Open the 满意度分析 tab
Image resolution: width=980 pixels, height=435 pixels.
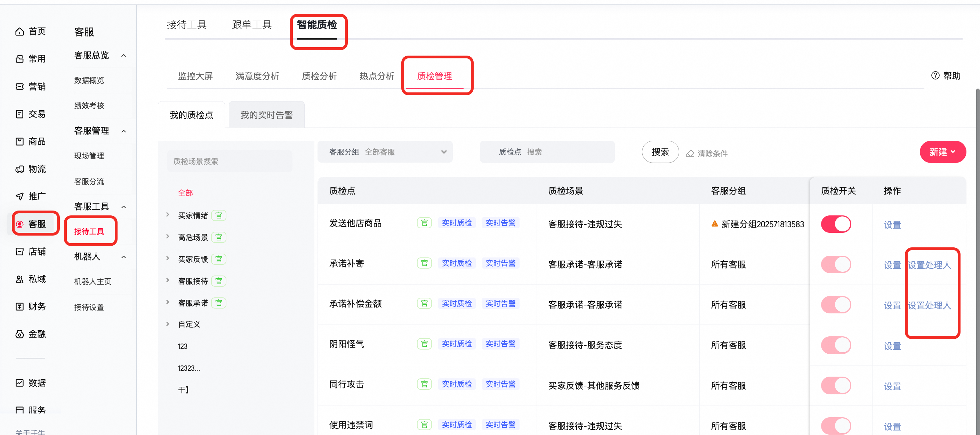tap(258, 76)
